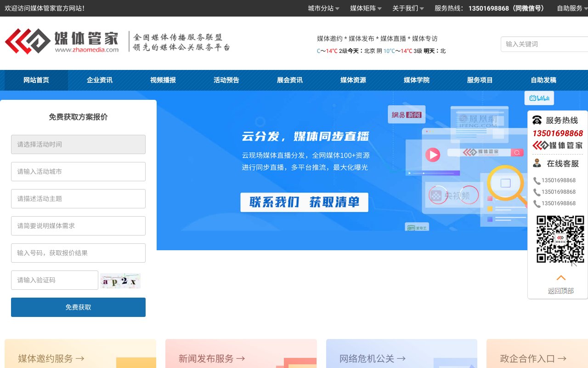Screen dimensions: 588x368
Task: Expand the 城市分站 dropdown
Action: pos(322,8)
